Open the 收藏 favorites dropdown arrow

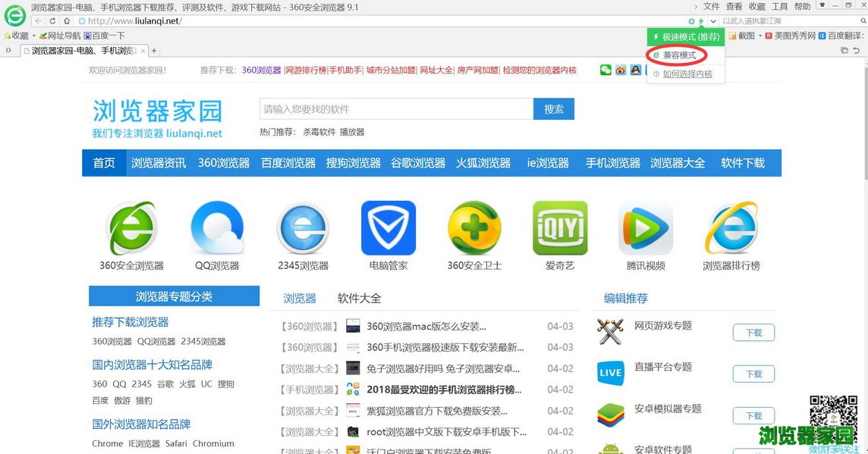[33, 36]
